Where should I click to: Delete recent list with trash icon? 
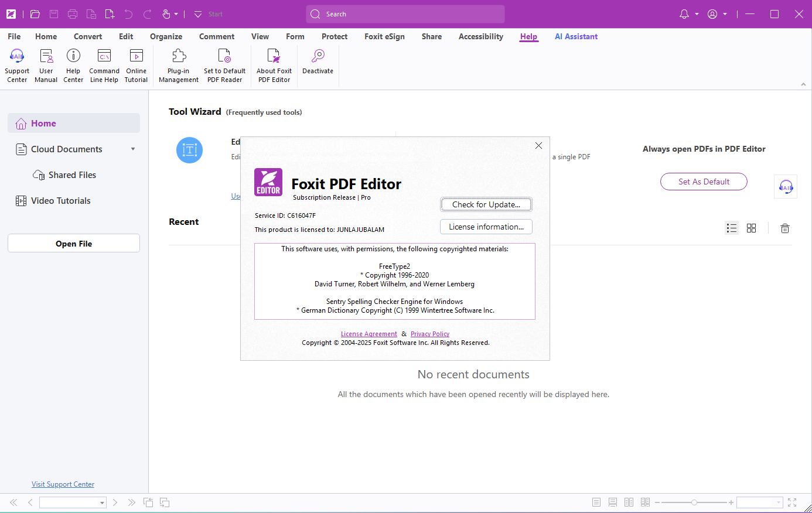tap(785, 228)
